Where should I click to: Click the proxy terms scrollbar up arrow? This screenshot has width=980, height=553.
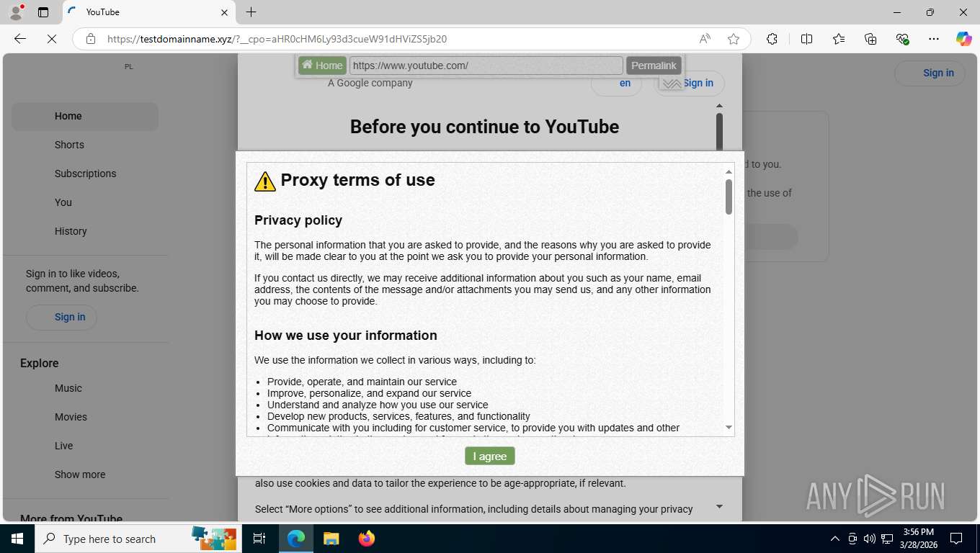click(729, 171)
